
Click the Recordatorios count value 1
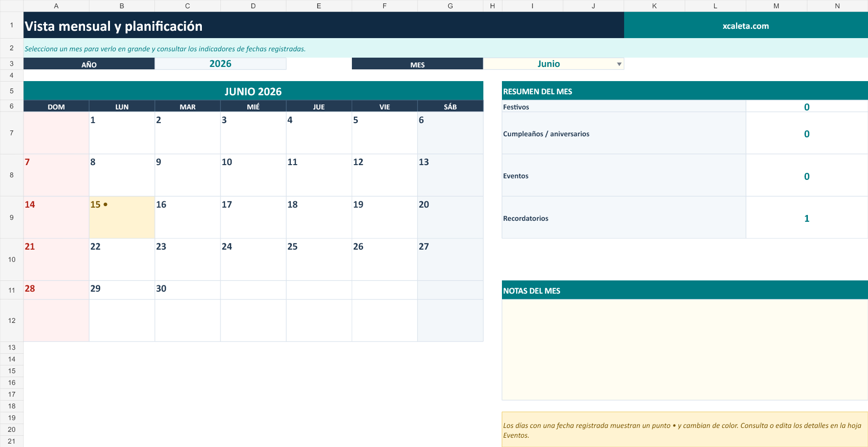coord(807,218)
